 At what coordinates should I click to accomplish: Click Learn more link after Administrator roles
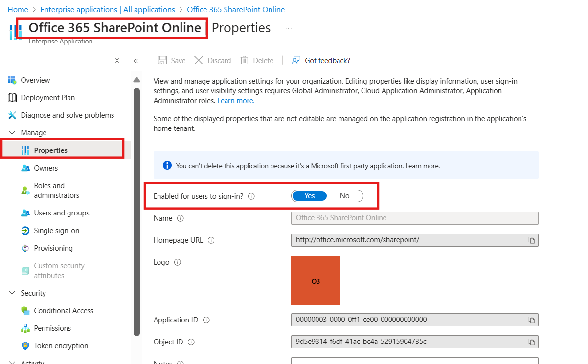pos(236,101)
